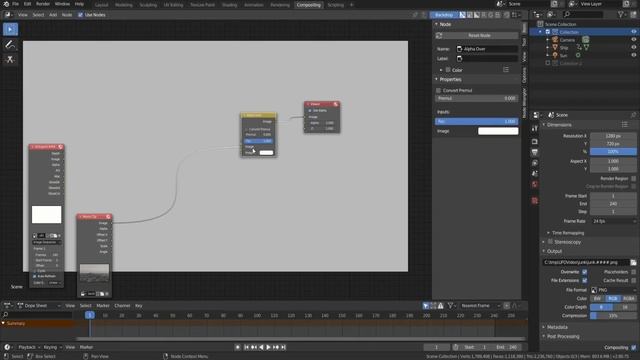Image resolution: width=640 pixels, height=360 pixels.
Task: Open the Edit menu in the top bar
Action: click(27, 4)
